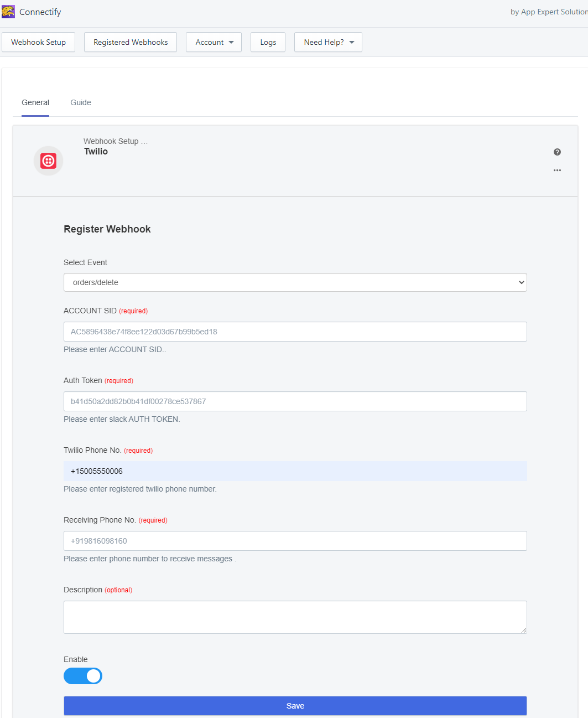
Task: Click the Twilio Phone No. field
Action: [295, 471]
